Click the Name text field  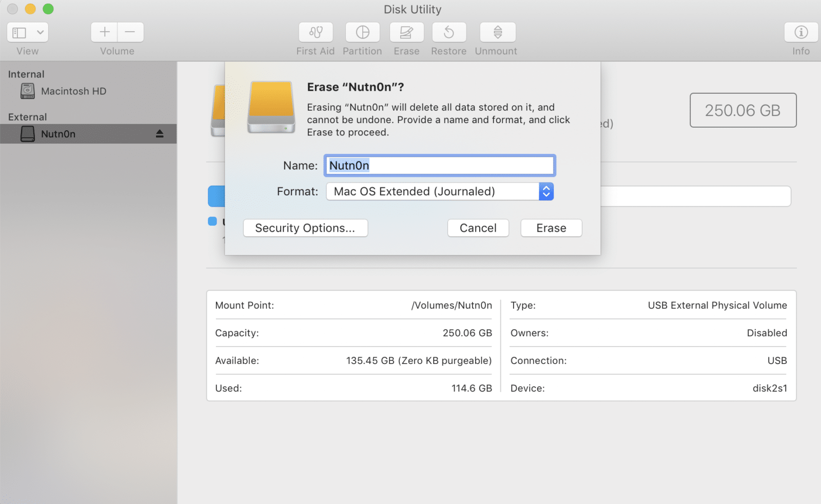click(x=439, y=166)
